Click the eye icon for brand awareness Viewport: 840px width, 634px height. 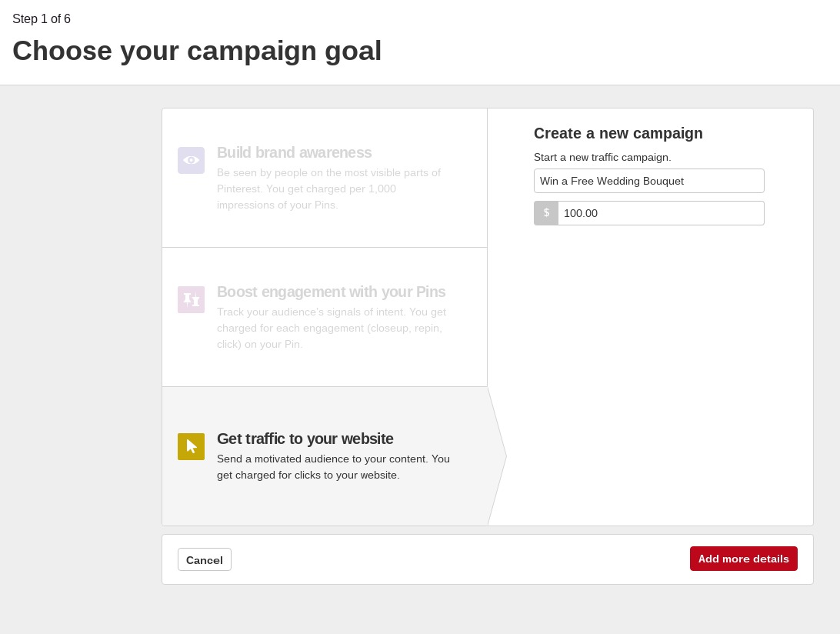click(x=192, y=160)
